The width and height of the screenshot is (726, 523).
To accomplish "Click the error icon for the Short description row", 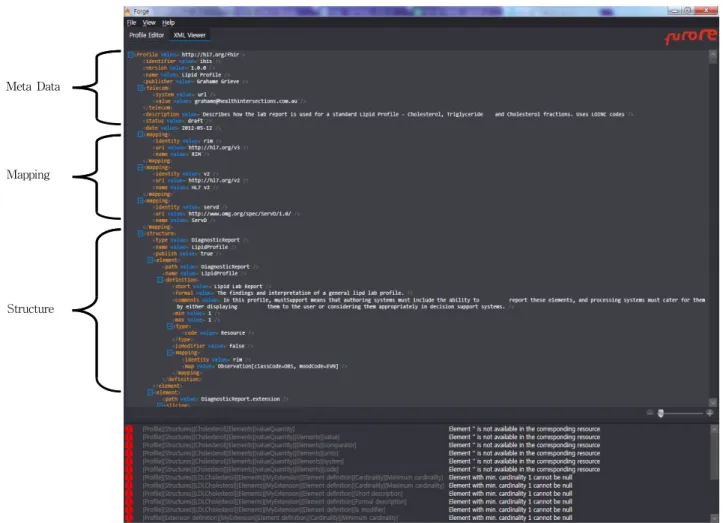I will coord(129,493).
